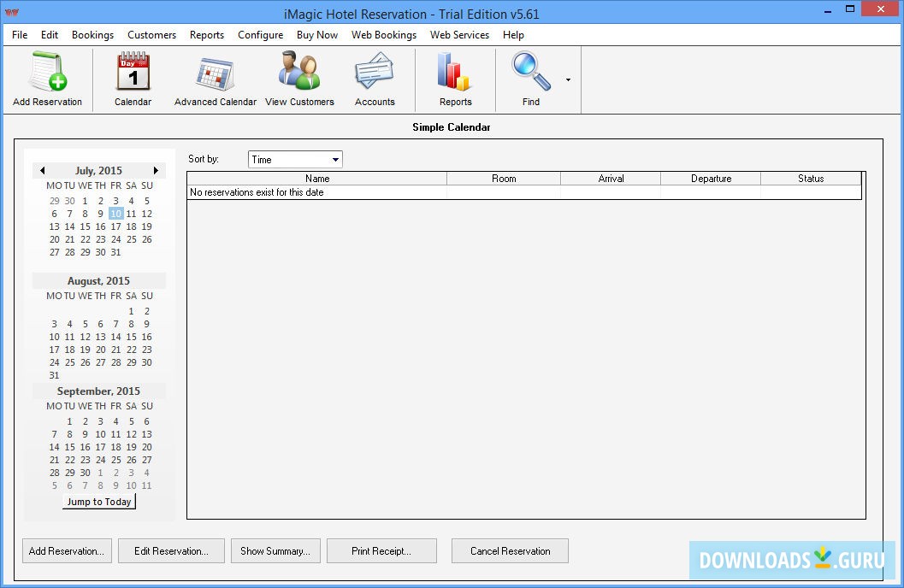Sort by the Departure column header
The image size is (904, 588).
[x=711, y=179]
